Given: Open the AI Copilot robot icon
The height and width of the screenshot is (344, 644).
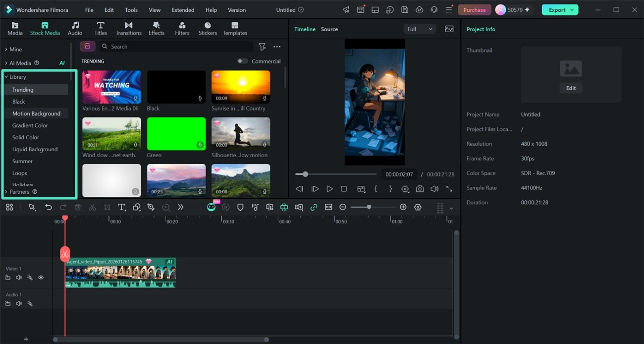Looking at the screenshot, I should tap(212, 207).
